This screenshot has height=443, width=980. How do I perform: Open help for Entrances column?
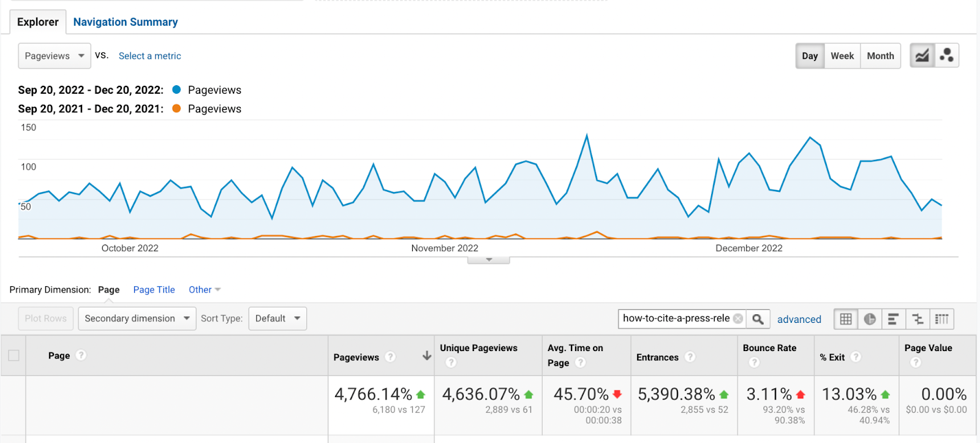(690, 357)
